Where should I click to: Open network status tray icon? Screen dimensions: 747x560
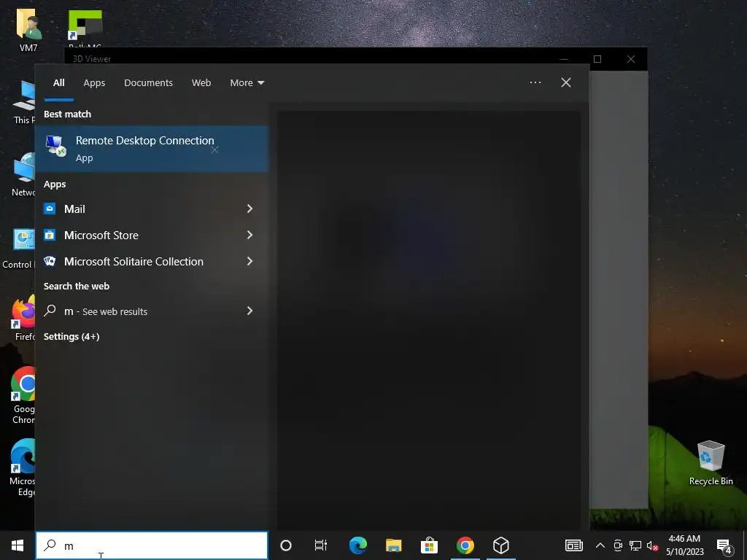pos(635,545)
